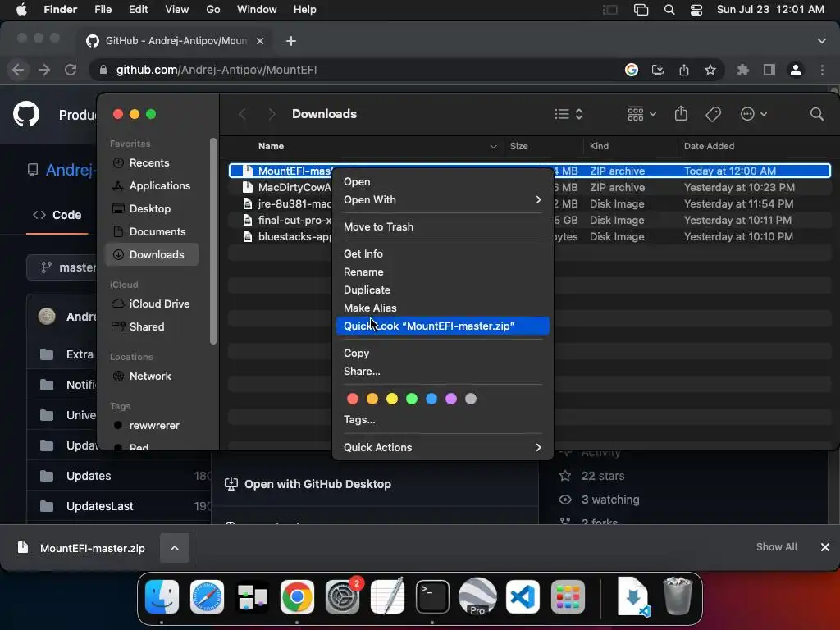This screenshot has height=630, width=840.
Task: Open the Finder list view switcher
Action: 568,113
